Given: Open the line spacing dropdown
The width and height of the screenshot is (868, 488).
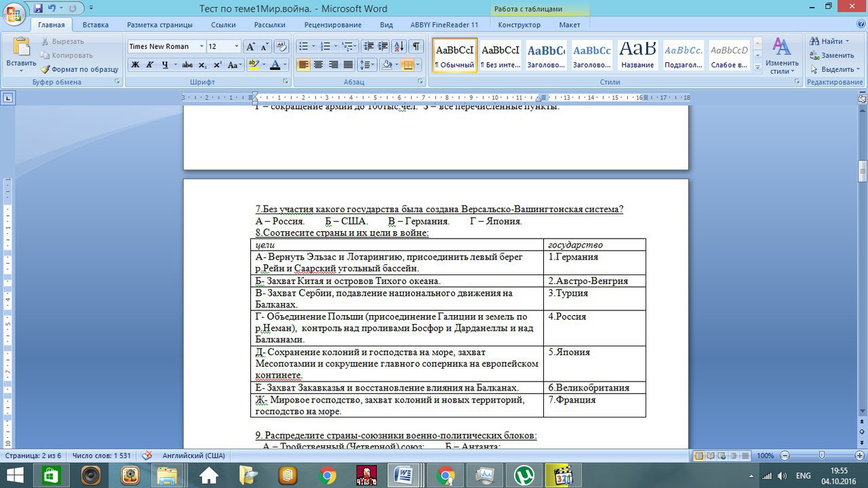Looking at the screenshot, I should pos(367,65).
